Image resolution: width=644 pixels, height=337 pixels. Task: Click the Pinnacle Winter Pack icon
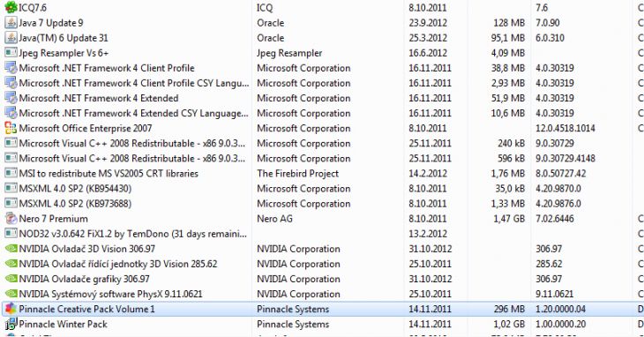(x=11, y=324)
